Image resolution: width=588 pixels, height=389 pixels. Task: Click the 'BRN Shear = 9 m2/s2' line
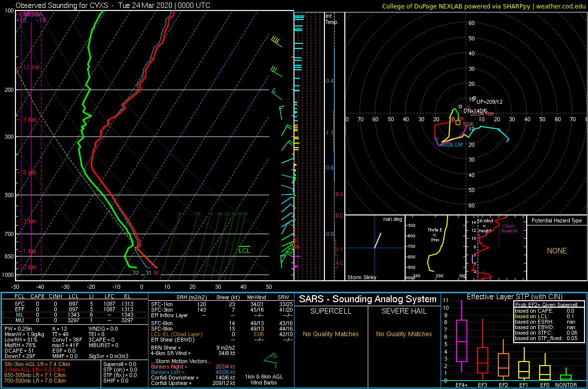193,347
